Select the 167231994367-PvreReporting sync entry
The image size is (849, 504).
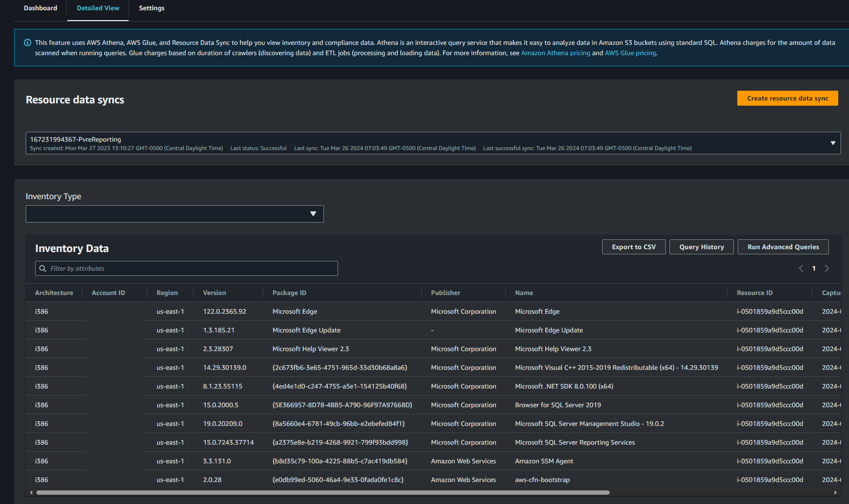pos(433,143)
